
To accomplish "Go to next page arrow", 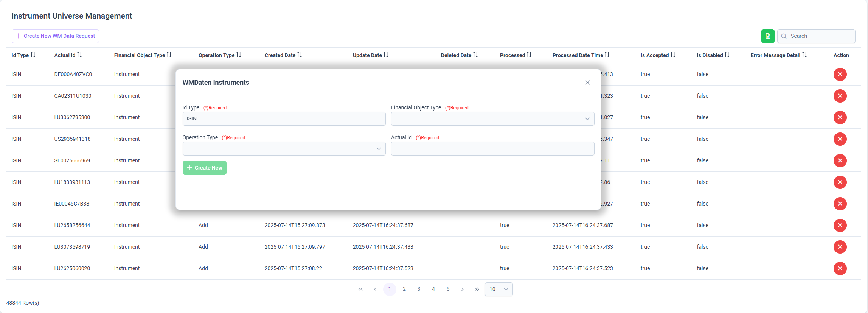I will pos(462,289).
